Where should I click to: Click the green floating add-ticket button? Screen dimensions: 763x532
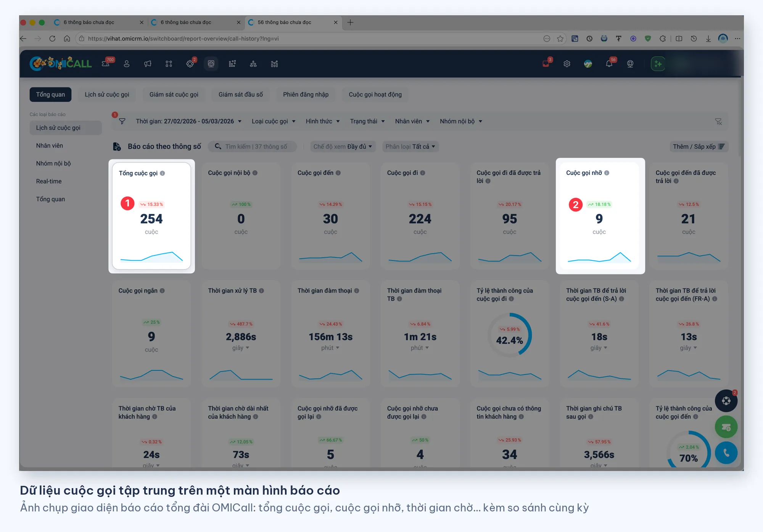coord(726,427)
